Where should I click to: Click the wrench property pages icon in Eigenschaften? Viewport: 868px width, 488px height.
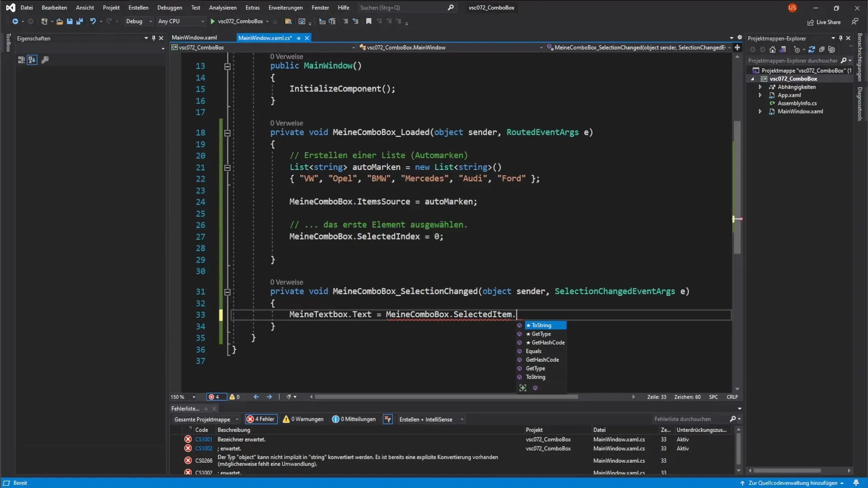click(45, 60)
